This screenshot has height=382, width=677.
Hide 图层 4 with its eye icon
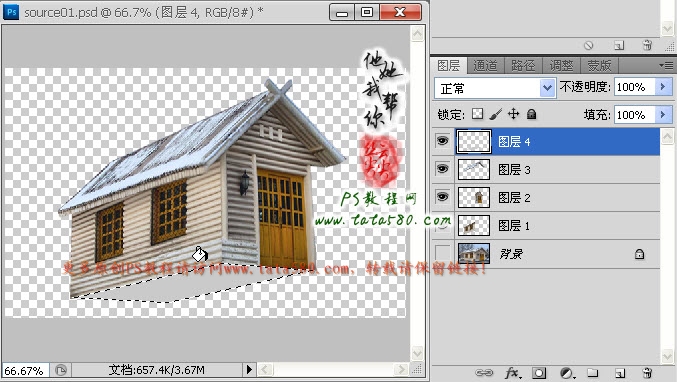pyautogui.click(x=442, y=141)
